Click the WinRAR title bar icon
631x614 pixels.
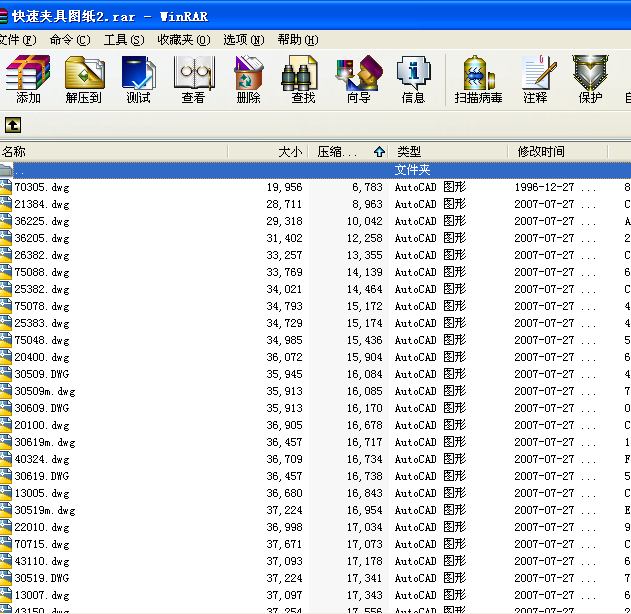(3, 16)
